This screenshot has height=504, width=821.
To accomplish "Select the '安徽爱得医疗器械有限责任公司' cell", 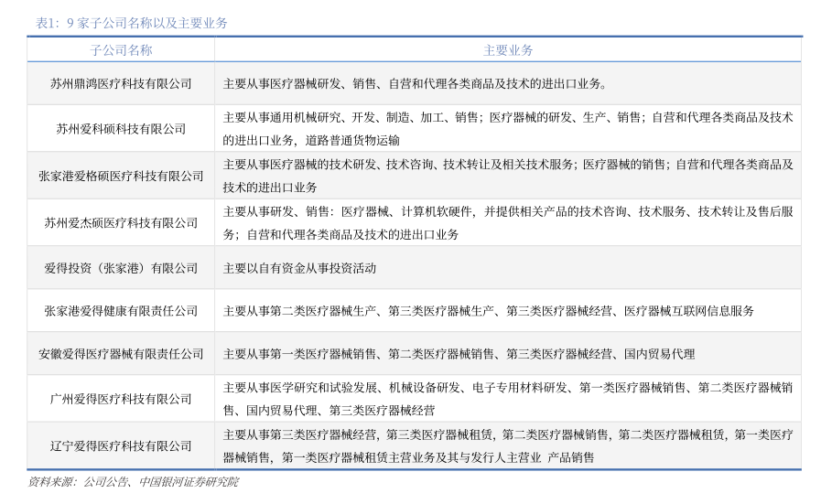I will [x=121, y=354].
